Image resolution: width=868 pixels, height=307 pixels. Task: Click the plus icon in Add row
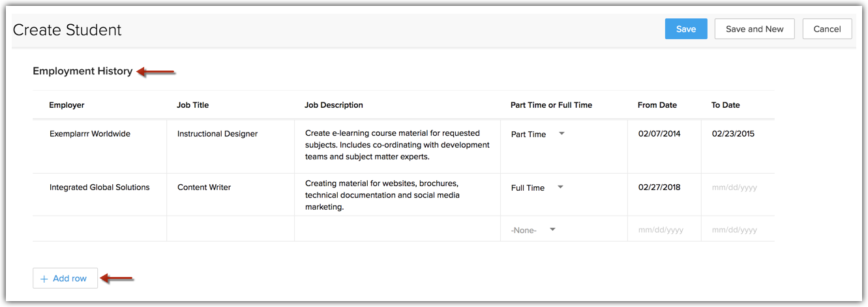[x=44, y=279]
